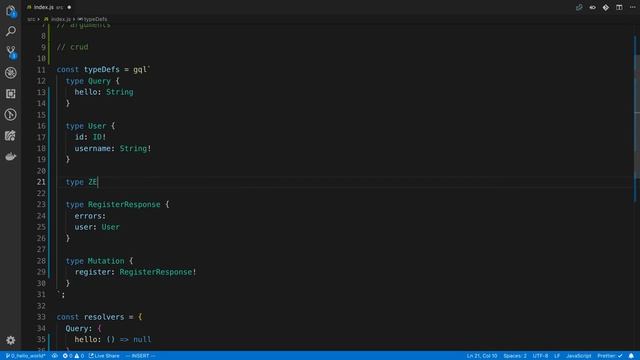Click 'username' field on line 18
The image size is (640, 360).
[92, 149]
